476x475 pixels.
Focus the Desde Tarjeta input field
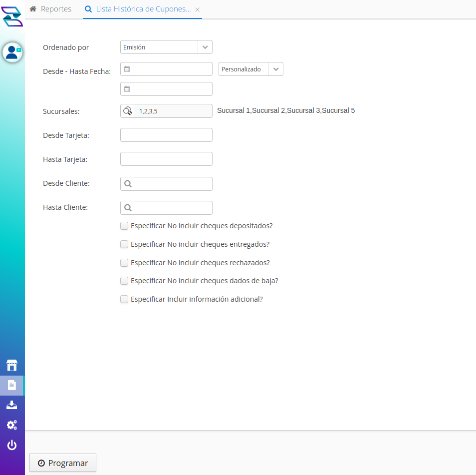click(166, 135)
